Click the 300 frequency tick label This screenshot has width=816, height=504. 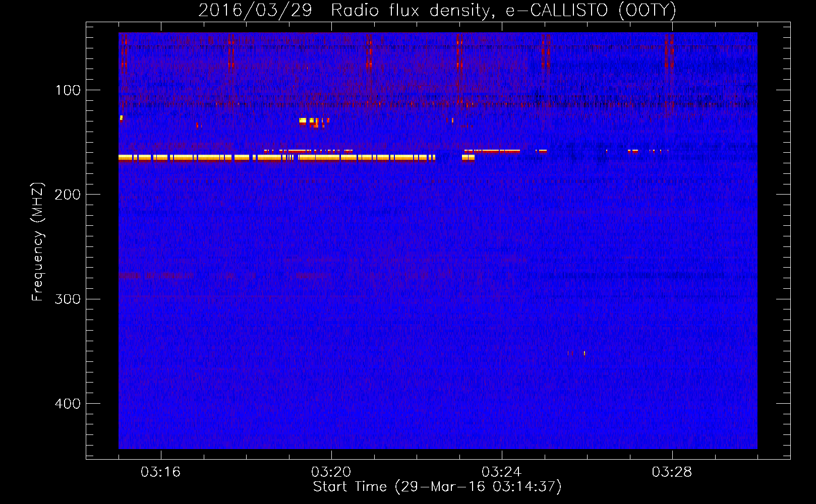tap(68, 299)
